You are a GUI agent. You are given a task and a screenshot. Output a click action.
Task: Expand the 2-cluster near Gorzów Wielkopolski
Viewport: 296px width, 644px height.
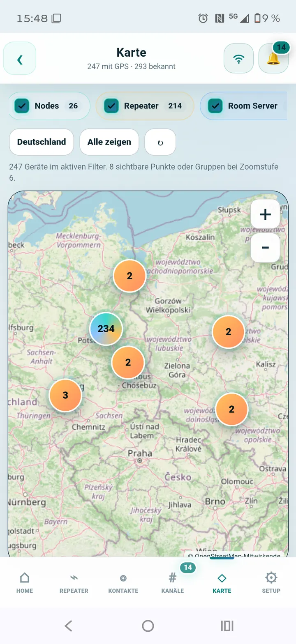[129, 276]
